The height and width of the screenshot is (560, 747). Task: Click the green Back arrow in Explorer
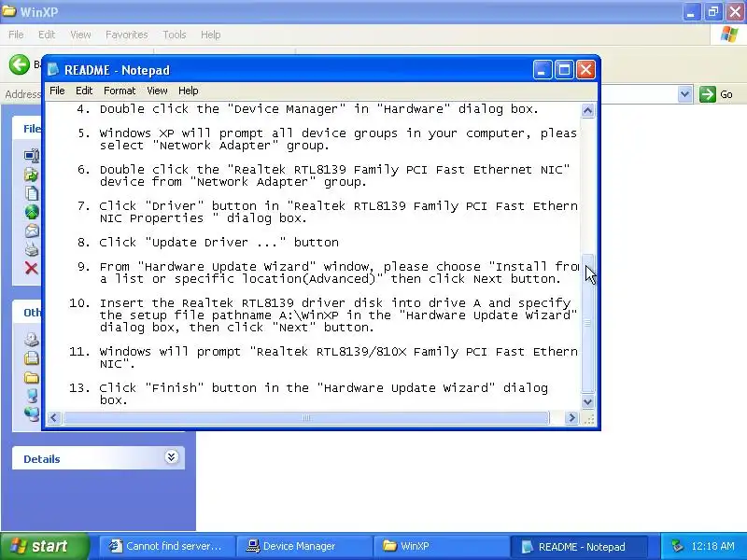(19, 64)
